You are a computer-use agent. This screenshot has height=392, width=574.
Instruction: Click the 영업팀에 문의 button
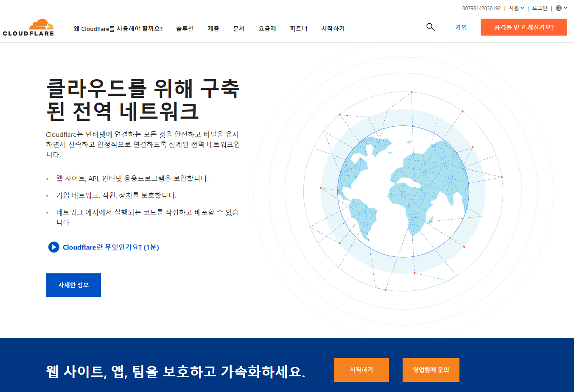tap(431, 370)
